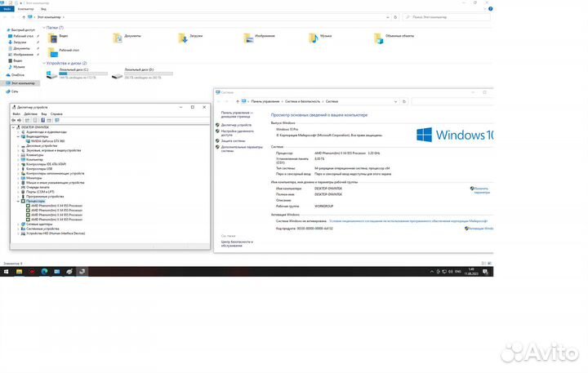Image resolution: width=588 pixels, height=373 pixels.
Task: Select Сеть in Explorer navigation pane
Action: tap(12, 91)
